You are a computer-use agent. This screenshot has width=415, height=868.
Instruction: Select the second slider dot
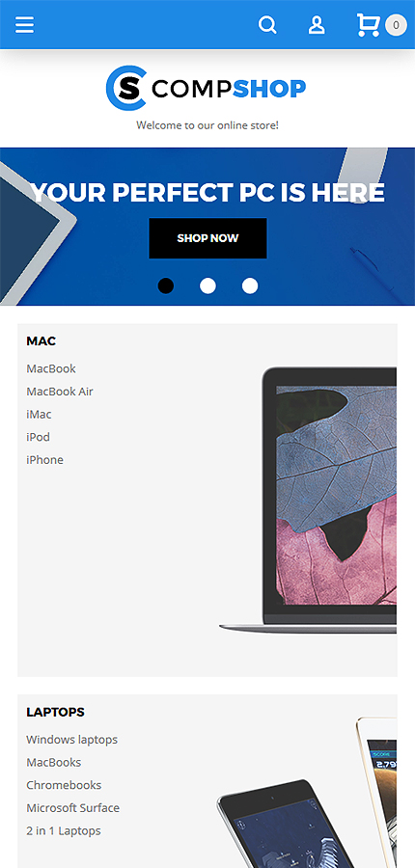click(x=207, y=285)
